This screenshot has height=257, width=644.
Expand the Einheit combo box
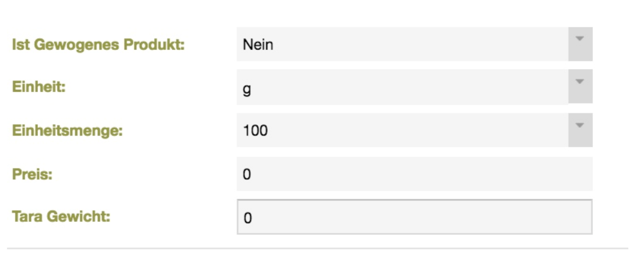click(x=414, y=87)
